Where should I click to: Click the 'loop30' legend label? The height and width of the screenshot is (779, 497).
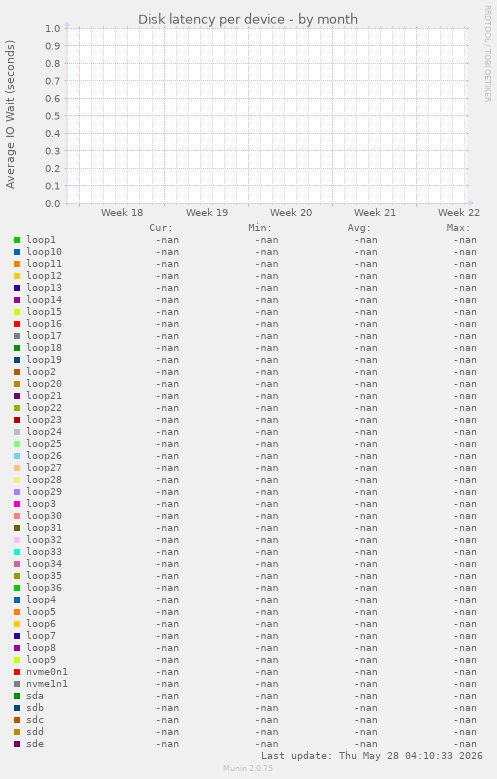click(x=44, y=516)
